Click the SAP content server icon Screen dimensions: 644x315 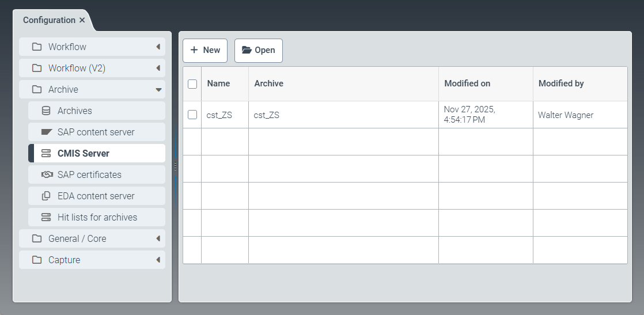click(46, 132)
